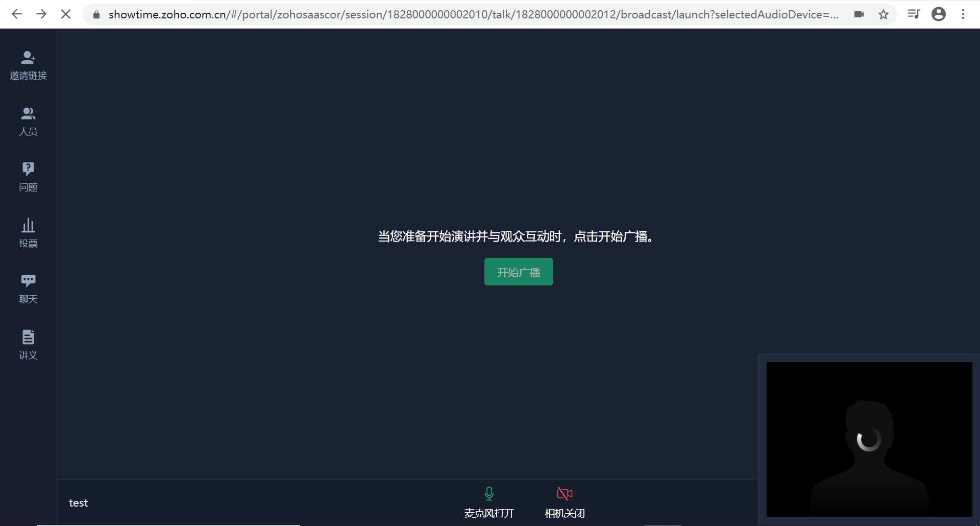The image size is (980, 526).
Task: Go forward in browser history
Action: tap(41, 14)
